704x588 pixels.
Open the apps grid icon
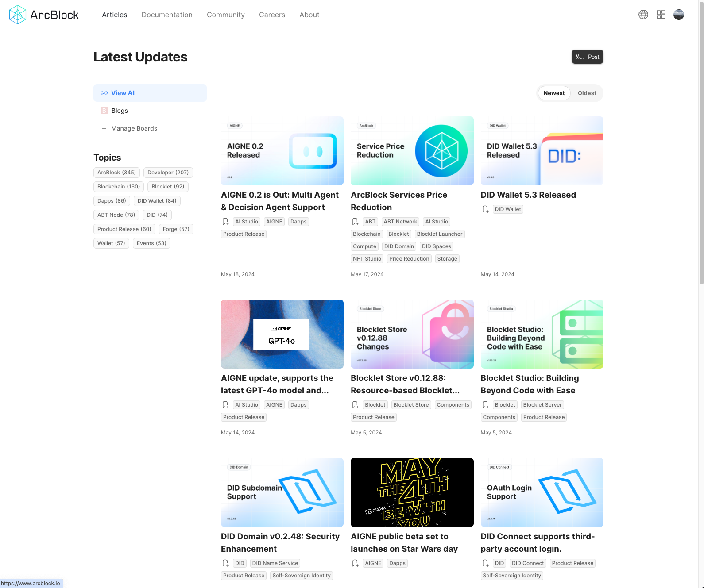pyautogui.click(x=661, y=15)
